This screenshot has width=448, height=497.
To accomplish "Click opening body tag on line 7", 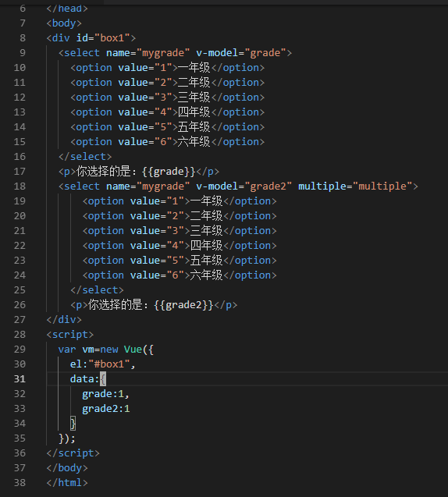I will (64, 23).
